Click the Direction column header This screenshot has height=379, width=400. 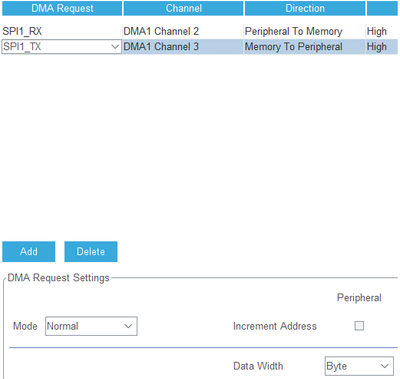[305, 8]
